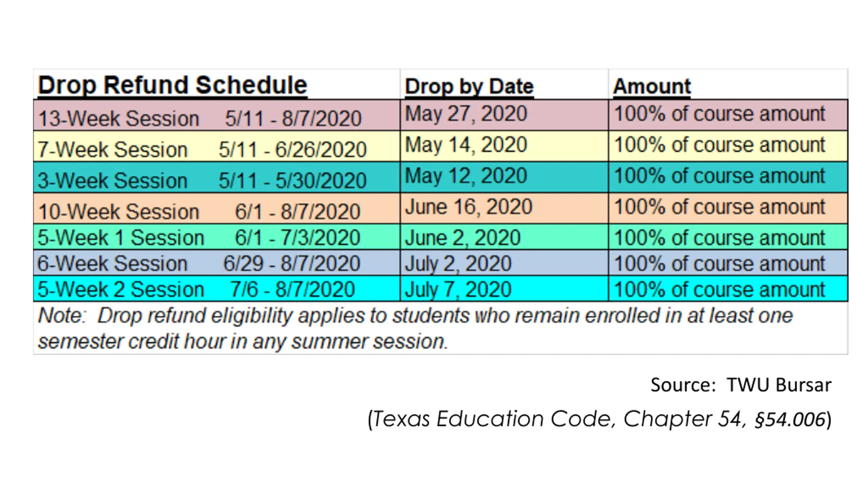Click the Drop by Date column header

point(469,87)
